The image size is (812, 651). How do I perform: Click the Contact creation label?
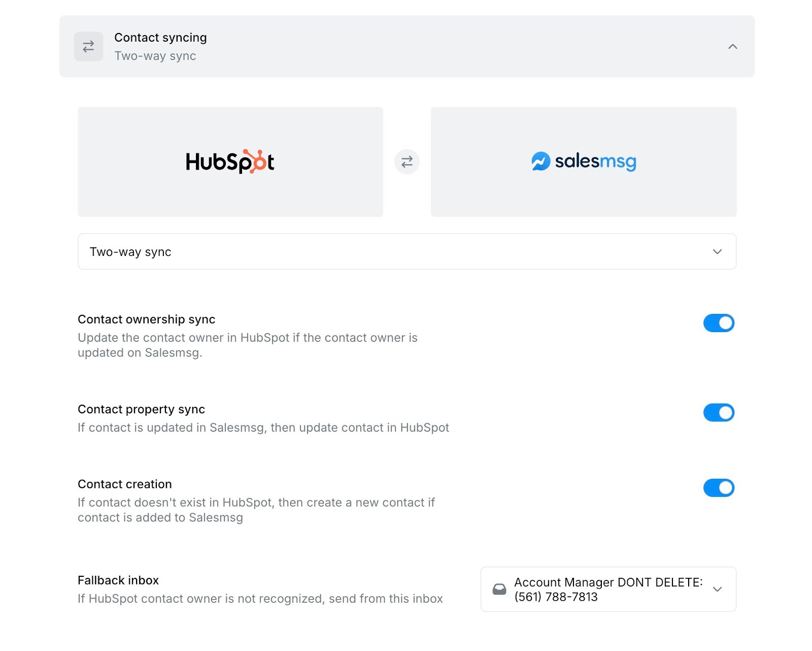coord(125,484)
